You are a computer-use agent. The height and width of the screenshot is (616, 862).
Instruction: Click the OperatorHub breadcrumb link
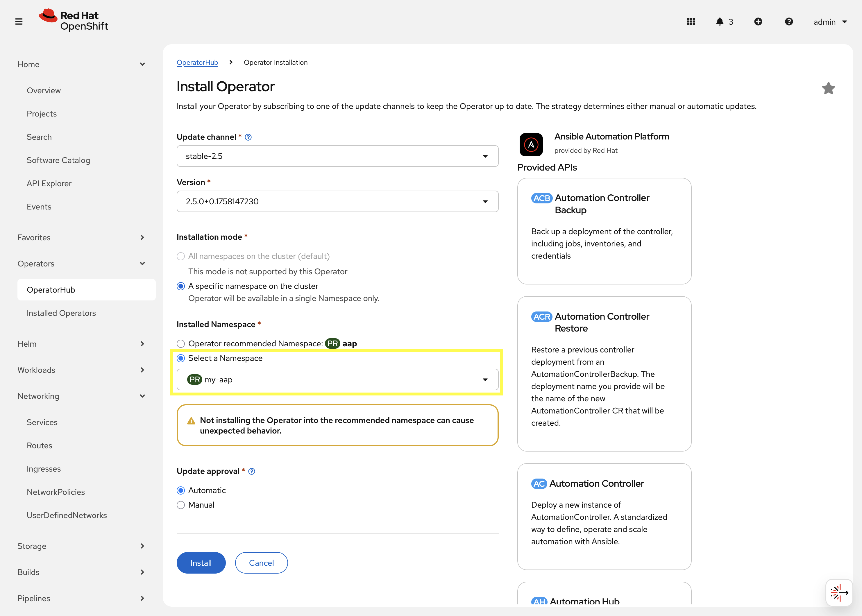197,62
